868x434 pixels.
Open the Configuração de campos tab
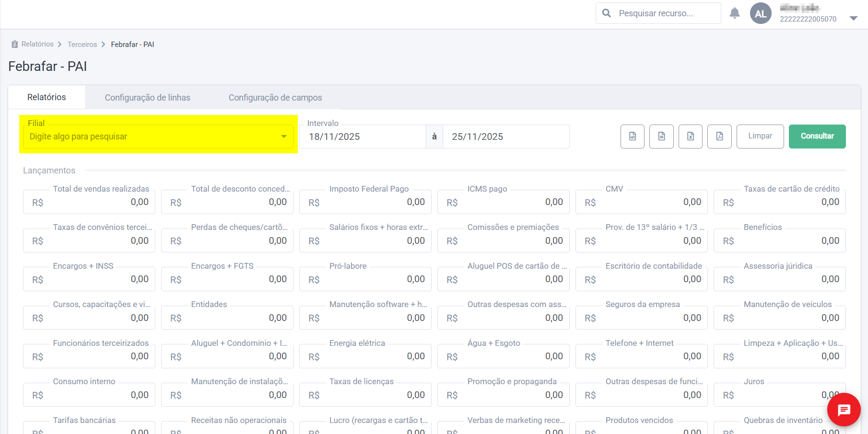275,98
